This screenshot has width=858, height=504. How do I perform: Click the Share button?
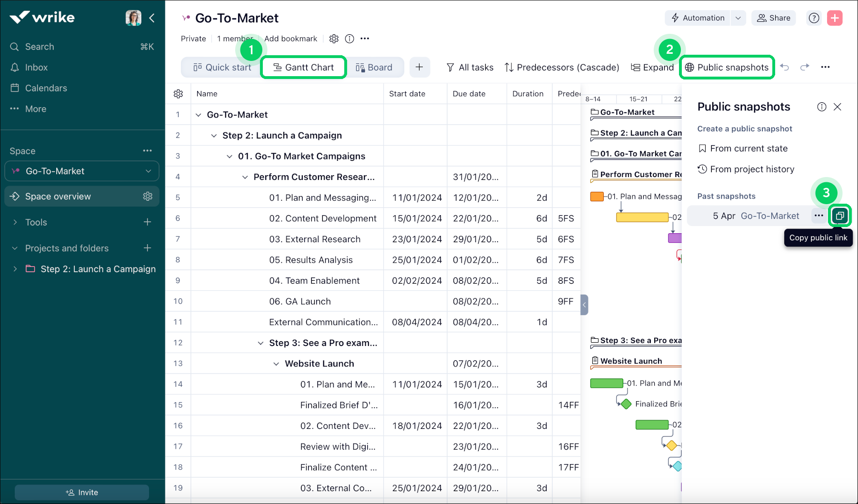pos(773,18)
